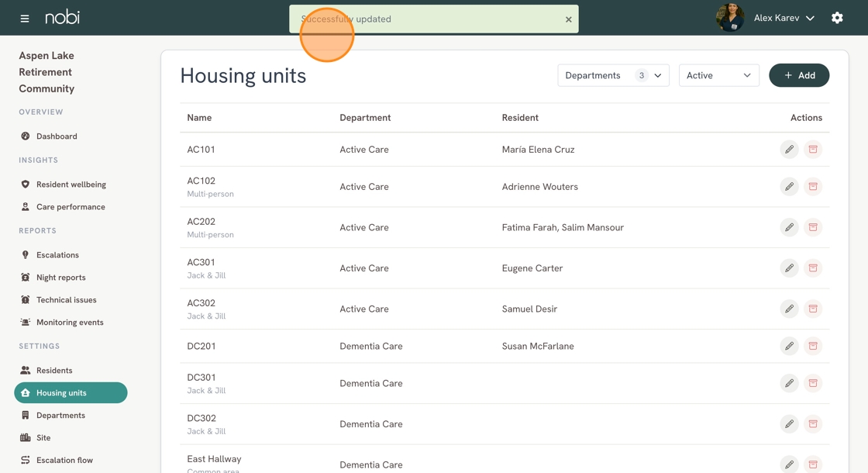Open Escalations report
Screen dimensions: 868x473
point(71,255)
